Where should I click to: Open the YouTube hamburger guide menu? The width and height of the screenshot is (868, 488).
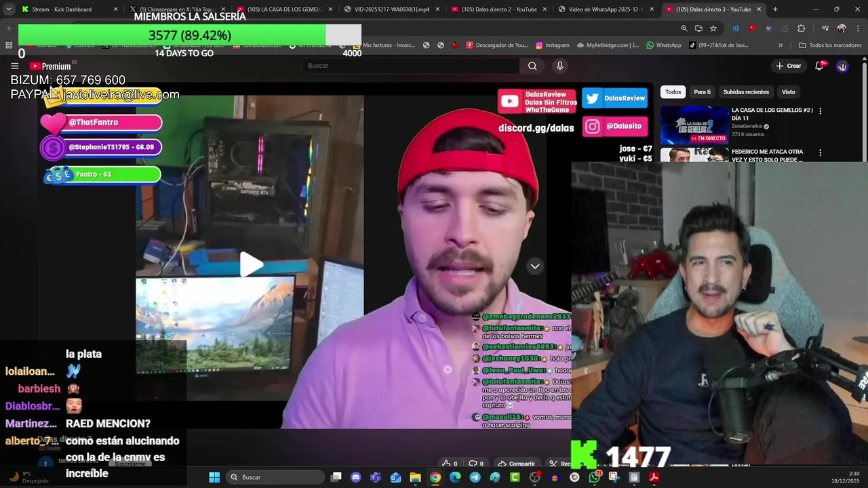tap(14, 66)
